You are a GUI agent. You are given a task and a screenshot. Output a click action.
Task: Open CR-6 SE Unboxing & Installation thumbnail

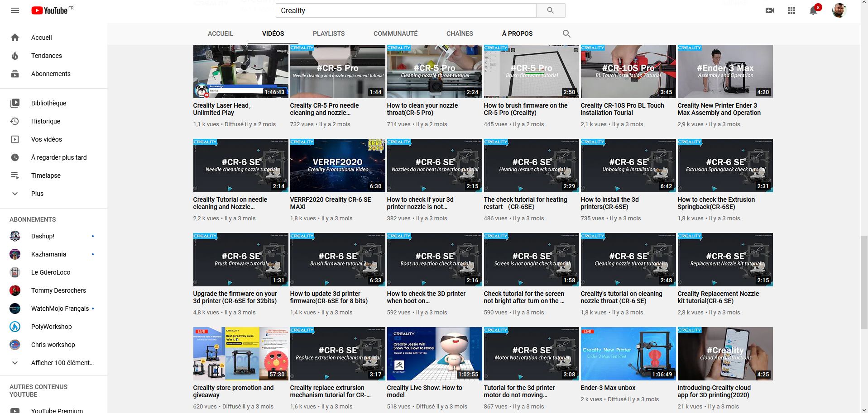[628, 166]
